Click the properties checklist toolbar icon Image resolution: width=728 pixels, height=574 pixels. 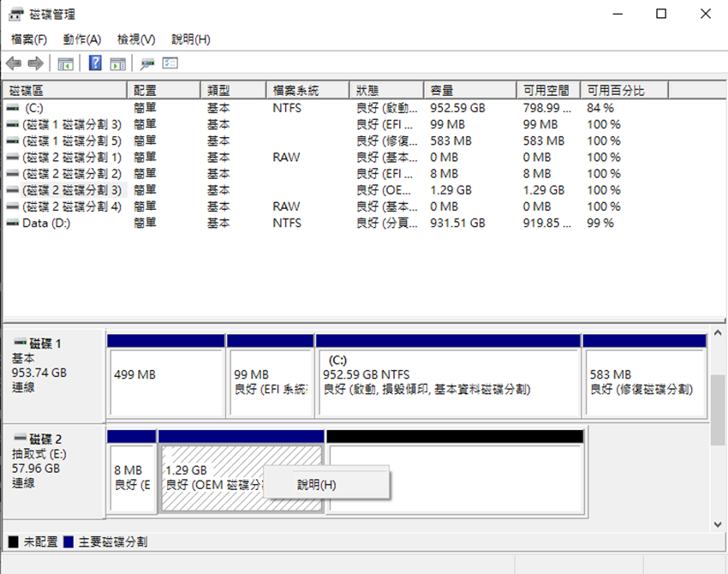(170, 63)
